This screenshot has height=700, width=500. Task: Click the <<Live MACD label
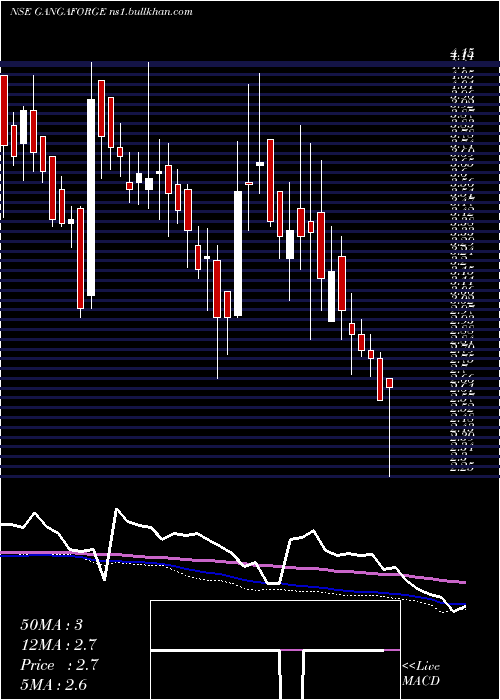[421, 674]
